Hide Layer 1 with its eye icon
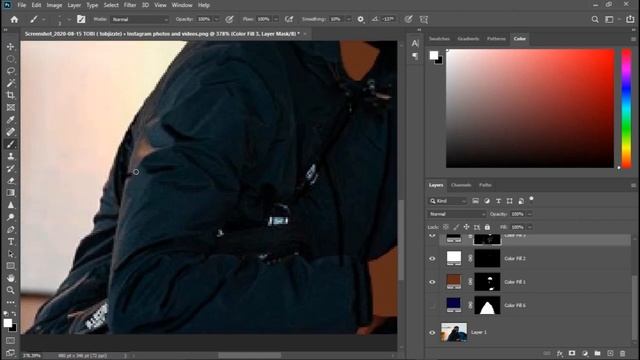 (432, 332)
